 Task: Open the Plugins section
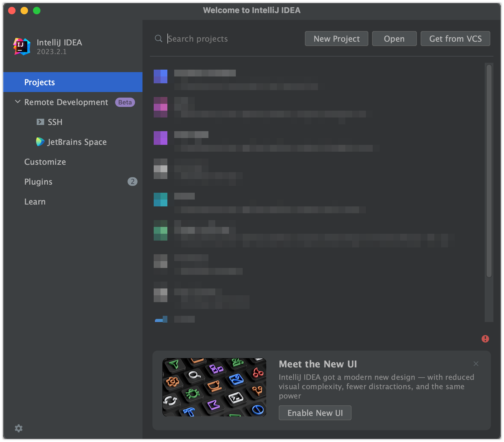(38, 182)
